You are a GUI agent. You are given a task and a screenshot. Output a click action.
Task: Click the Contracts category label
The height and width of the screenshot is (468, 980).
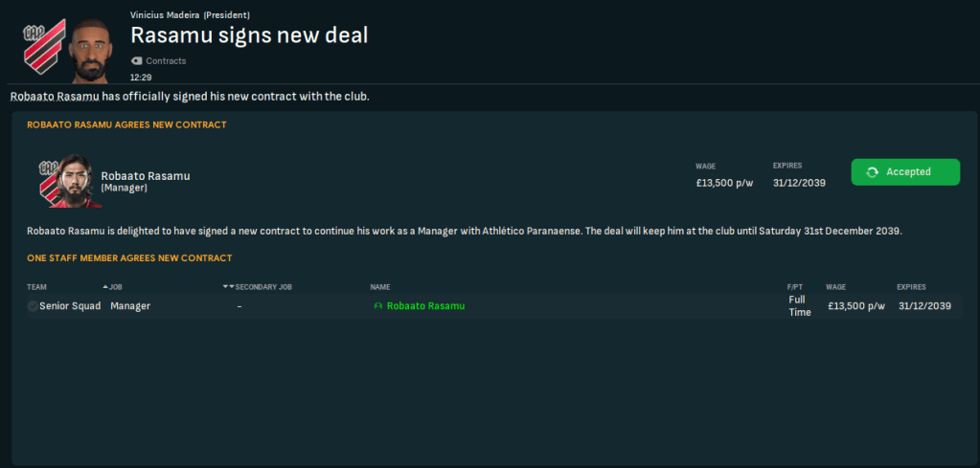pos(166,61)
